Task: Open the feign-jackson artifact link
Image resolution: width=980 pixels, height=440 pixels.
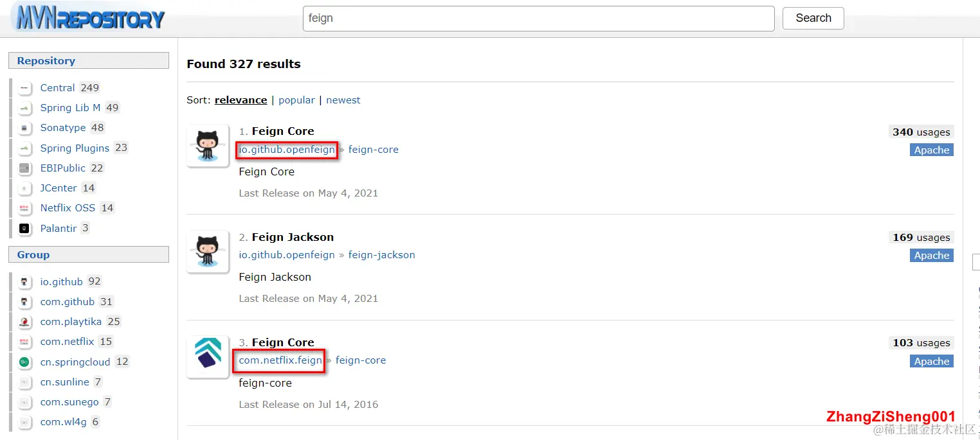Action: 382,255
